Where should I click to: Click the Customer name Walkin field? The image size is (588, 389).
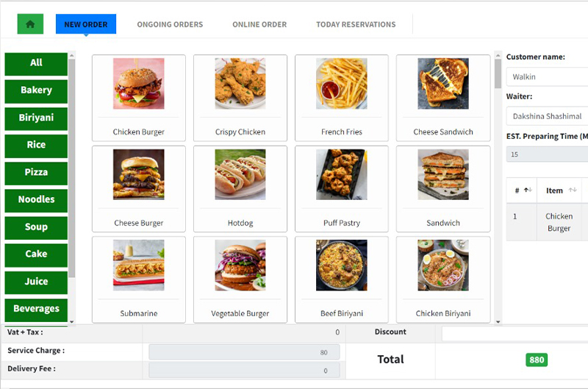click(547, 77)
